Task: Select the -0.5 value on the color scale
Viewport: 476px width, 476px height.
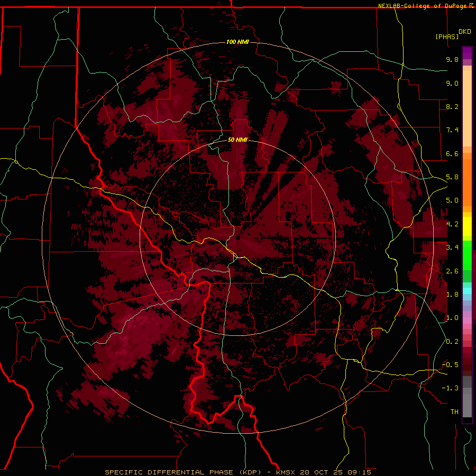Action: pyautogui.click(x=450, y=365)
